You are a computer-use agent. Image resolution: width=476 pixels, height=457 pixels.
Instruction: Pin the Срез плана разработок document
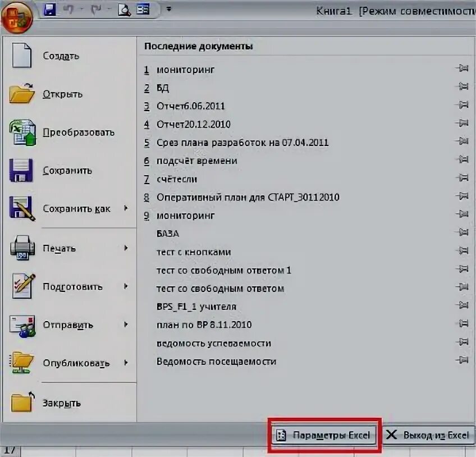[x=463, y=141]
